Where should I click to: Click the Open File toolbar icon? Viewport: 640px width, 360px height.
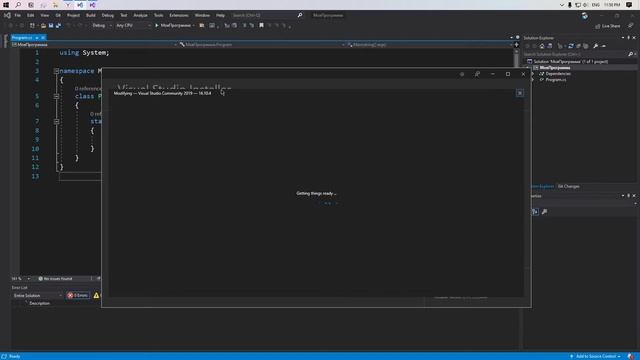point(43,25)
